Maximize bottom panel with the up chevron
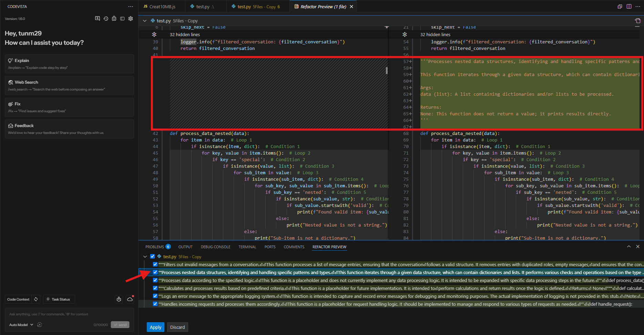Image resolution: width=644 pixels, height=335 pixels. (629, 247)
